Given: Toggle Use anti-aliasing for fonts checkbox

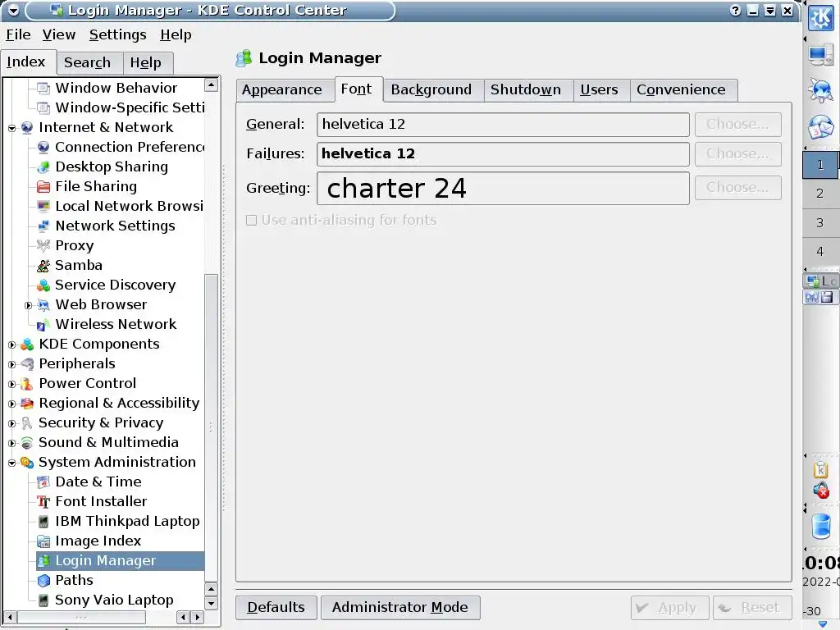Looking at the screenshot, I should click(x=251, y=220).
